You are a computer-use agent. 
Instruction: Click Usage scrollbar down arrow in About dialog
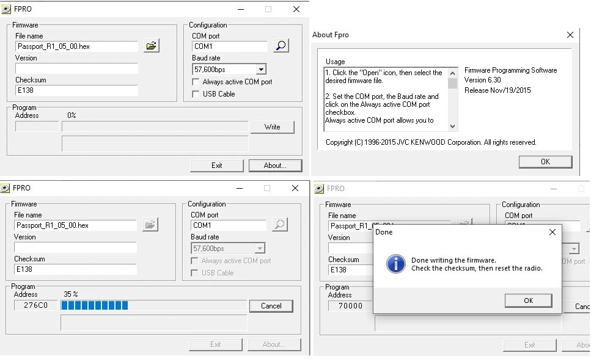(453, 126)
